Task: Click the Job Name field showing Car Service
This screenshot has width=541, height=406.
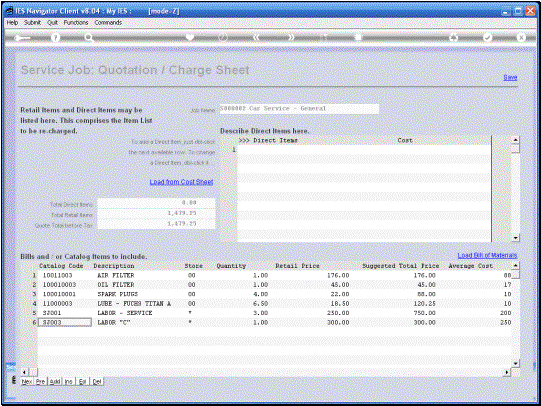Action: 299,109
